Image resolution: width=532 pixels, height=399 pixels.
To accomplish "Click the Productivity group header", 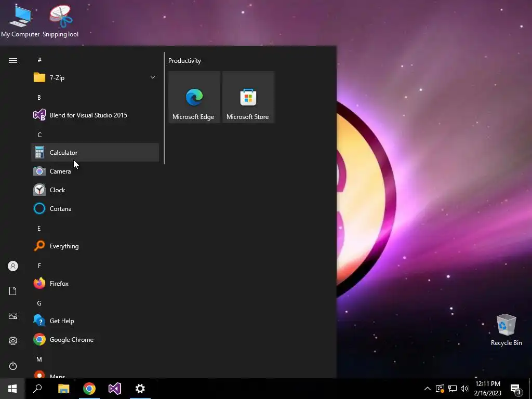I will 184,61.
